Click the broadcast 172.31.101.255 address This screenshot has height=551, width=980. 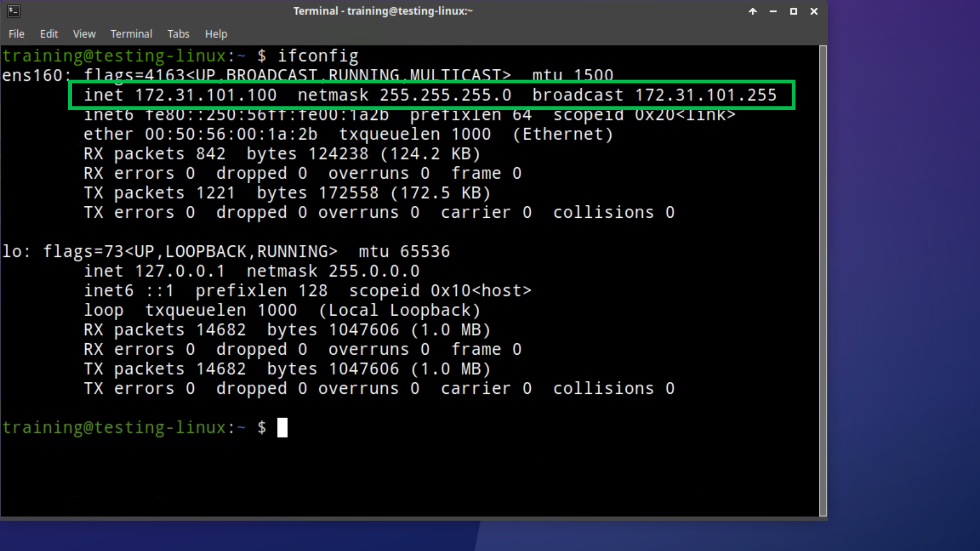click(x=706, y=95)
